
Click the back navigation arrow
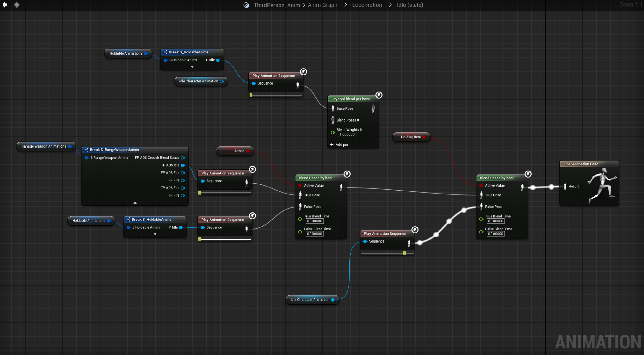tap(5, 5)
